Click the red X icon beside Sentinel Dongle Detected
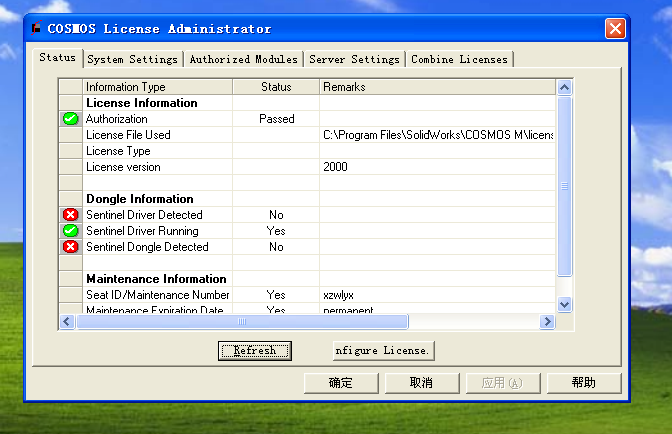This screenshot has width=672, height=434. coord(71,247)
